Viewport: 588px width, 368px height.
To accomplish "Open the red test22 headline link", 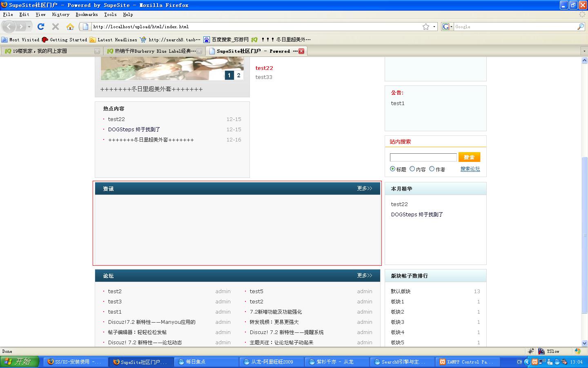I will (x=264, y=68).
